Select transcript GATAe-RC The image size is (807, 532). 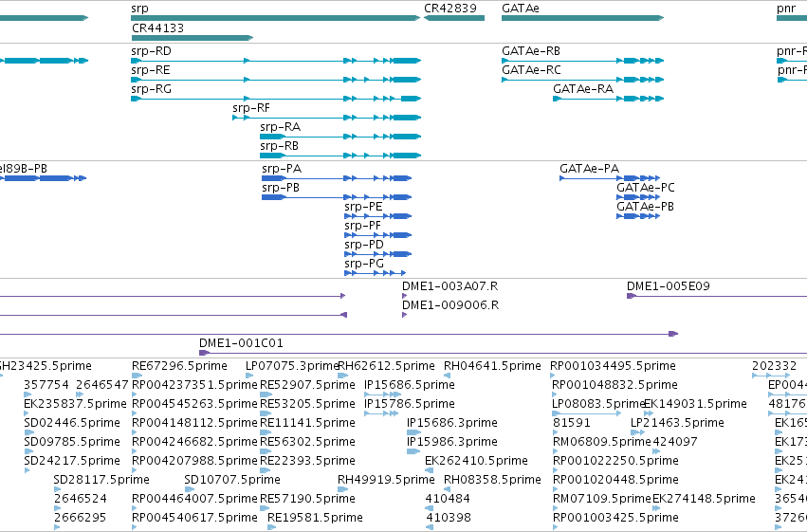click(x=582, y=80)
